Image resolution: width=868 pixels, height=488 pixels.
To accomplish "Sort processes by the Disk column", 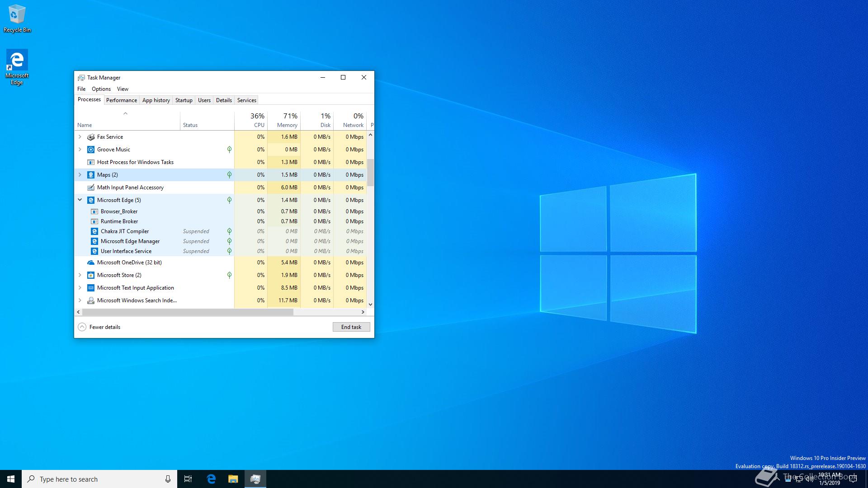I will pyautogui.click(x=317, y=121).
